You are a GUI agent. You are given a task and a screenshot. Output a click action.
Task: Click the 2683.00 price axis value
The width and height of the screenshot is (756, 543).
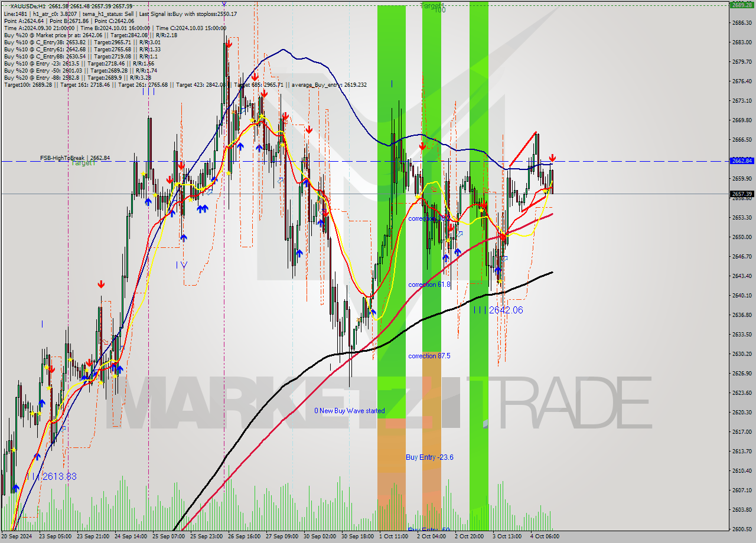click(x=741, y=42)
